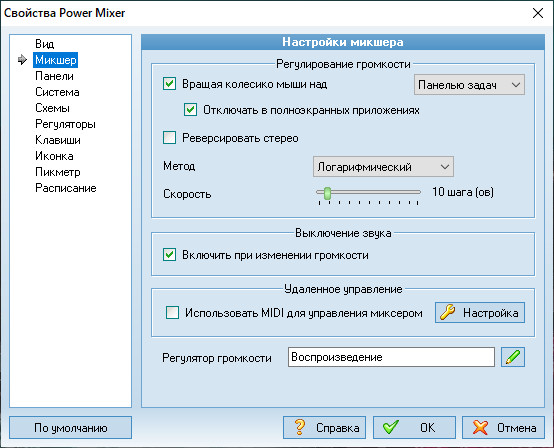Cancel changes with the Отмена button
This screenshot has width=554, height=448.
(x=503, y=428)
